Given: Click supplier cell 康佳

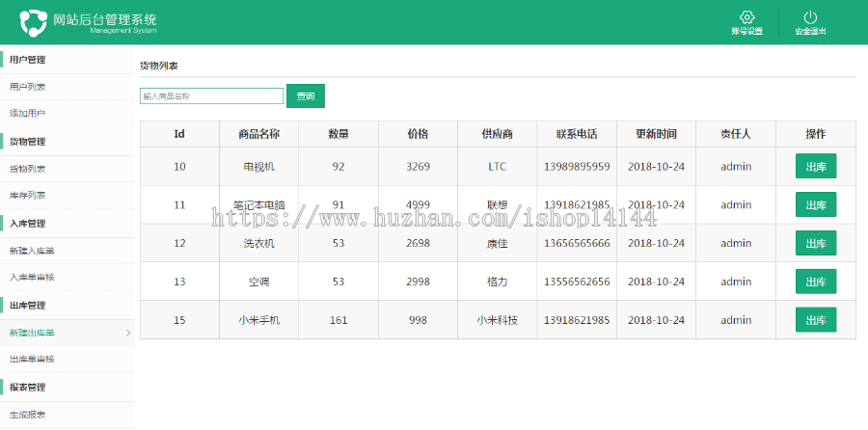Looking at the screenshot, I should (497, 243).
